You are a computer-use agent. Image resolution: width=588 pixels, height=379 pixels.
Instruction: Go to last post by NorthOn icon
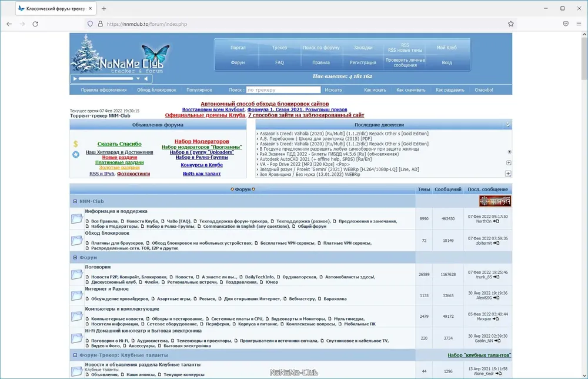tap(496, 221)
